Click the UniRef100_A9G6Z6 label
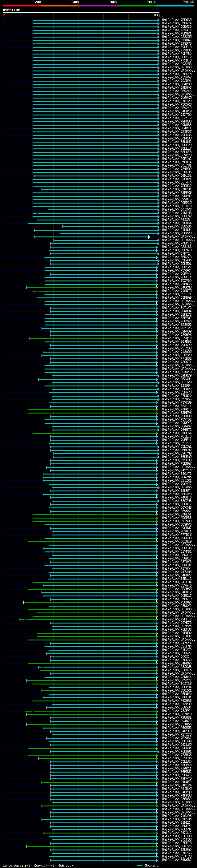Viewport: 197px width, 868px height. (x=176, y=775)
